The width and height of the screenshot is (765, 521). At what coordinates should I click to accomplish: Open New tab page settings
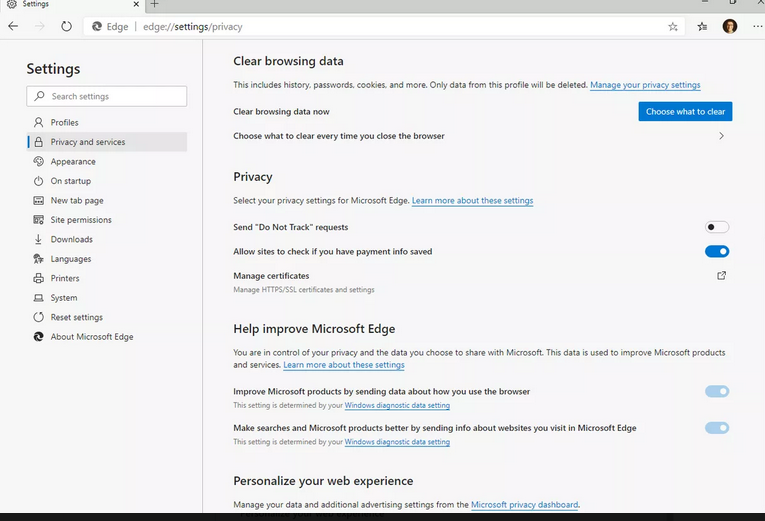tap(107, 200)
